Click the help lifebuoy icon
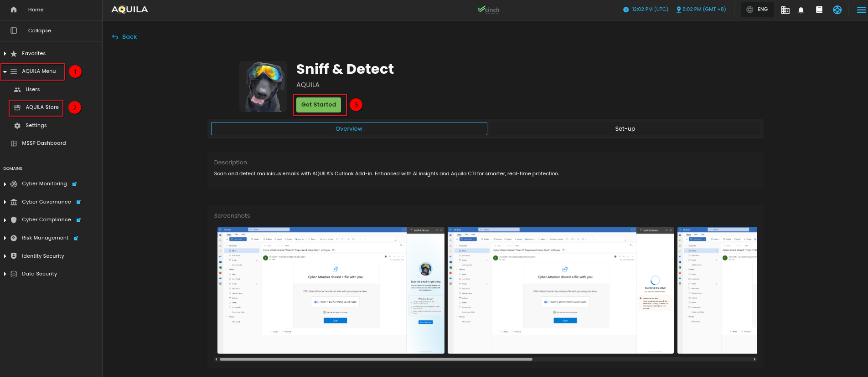 (837, 10)
